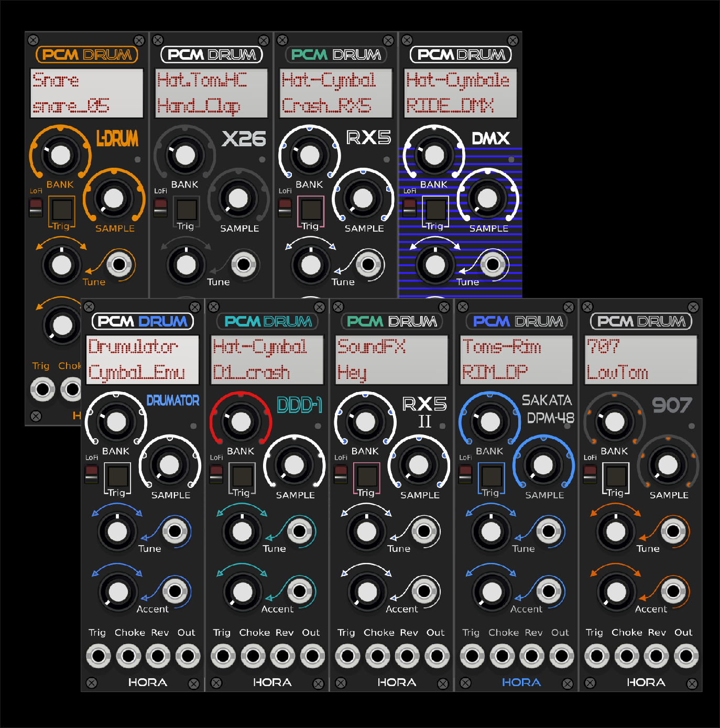The height and width of the screenshot is (728, 720).
Task: Click the Tune CV jack on the L-DRUM module
Action: click(x=119, y=265)
